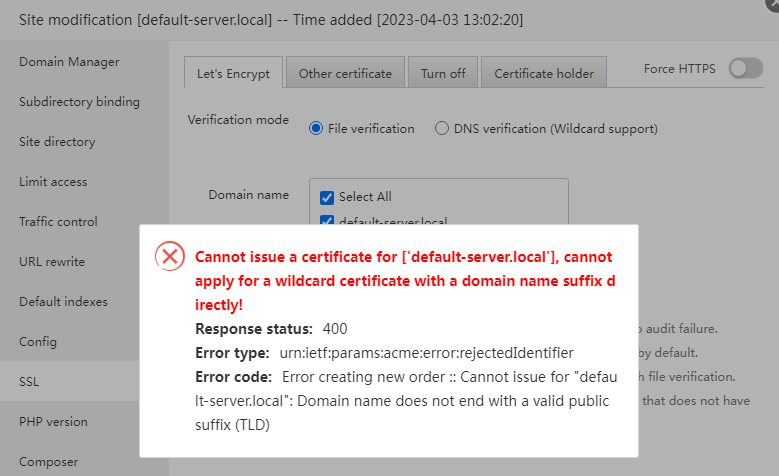Viewport: 779px width, 476px height.
Task: Open Traffic control settings
Action: tap(59, 222)
